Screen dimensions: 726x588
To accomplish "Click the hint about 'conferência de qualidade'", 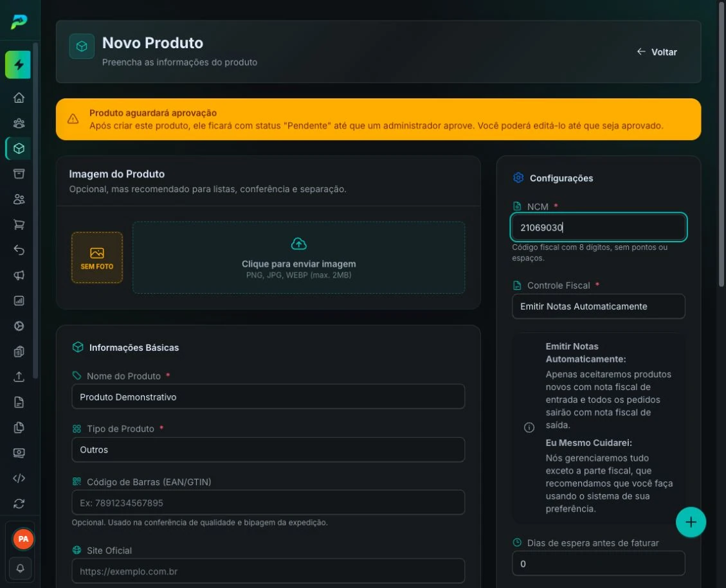I will (x=199, y=522).
